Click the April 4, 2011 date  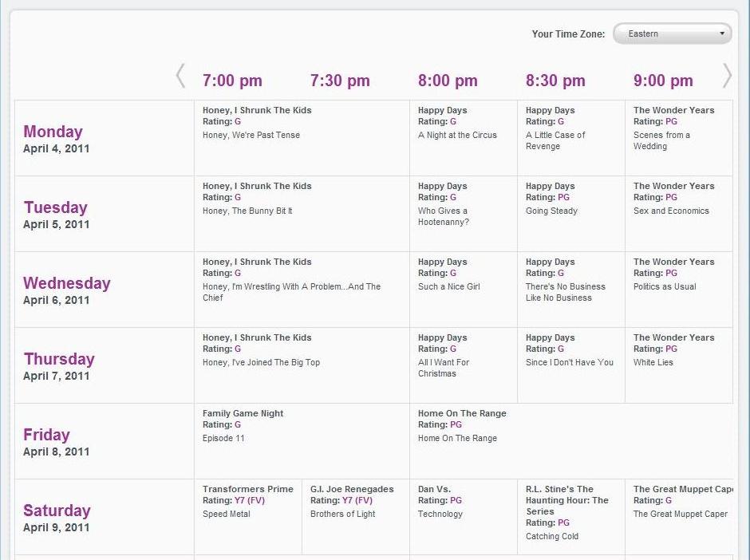[56, 148]
